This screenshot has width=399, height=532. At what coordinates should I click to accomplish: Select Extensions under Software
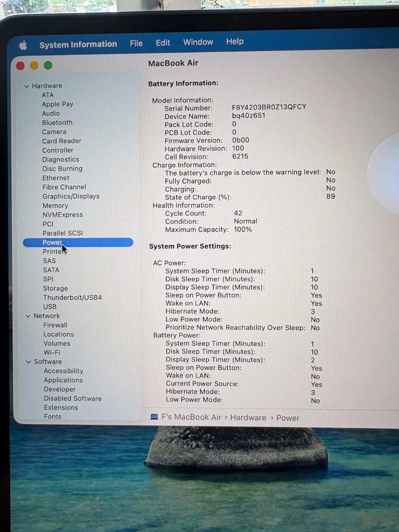(x=61, y=407)
